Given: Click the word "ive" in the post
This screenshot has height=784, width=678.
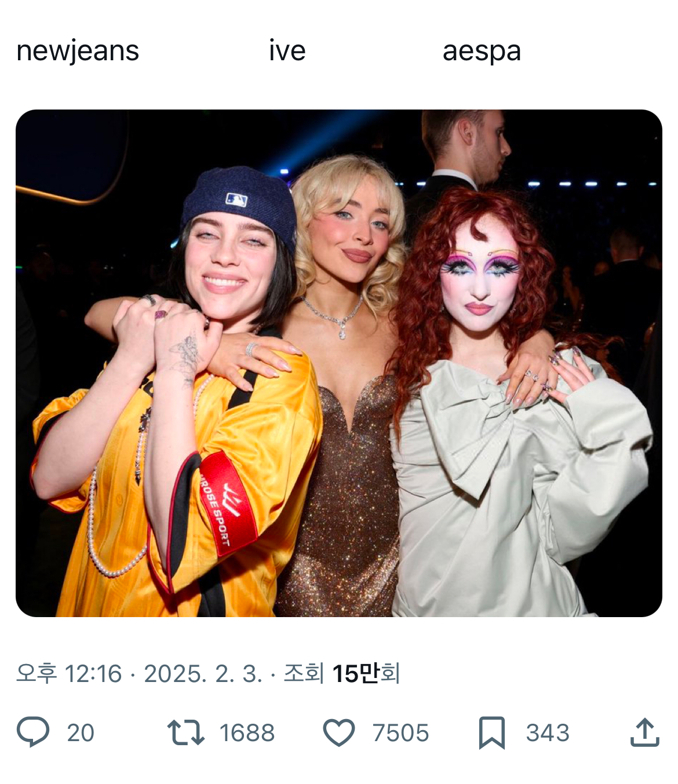Looking at the screenshot, I should click(x=287, y=51).
